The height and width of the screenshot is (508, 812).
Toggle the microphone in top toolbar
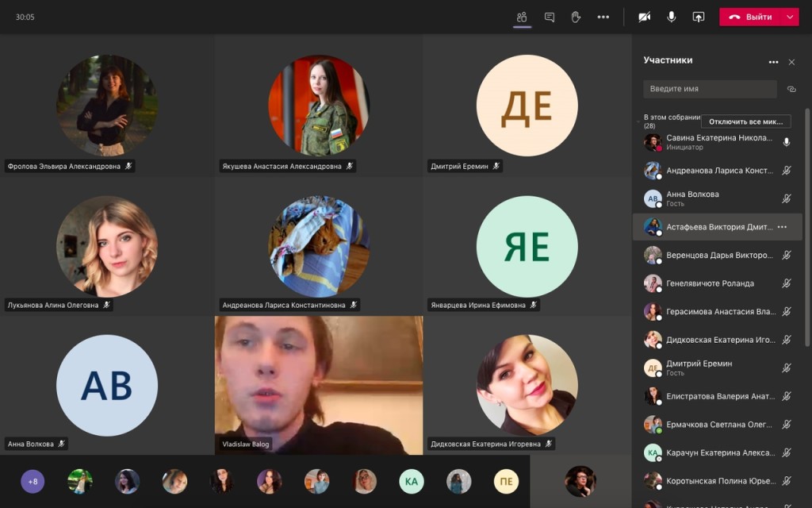[x=671, y=17]
